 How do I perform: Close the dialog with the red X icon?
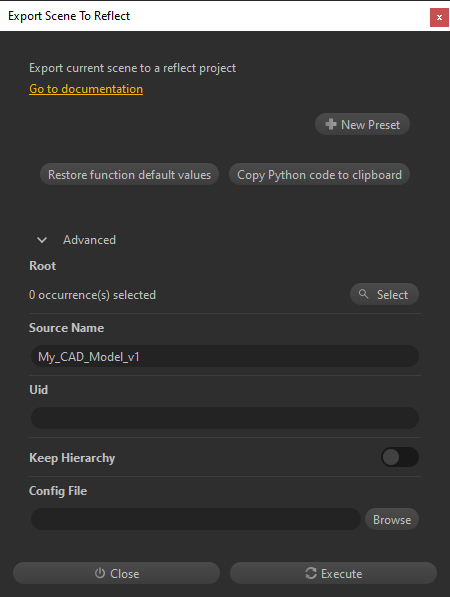pos(439,18)
